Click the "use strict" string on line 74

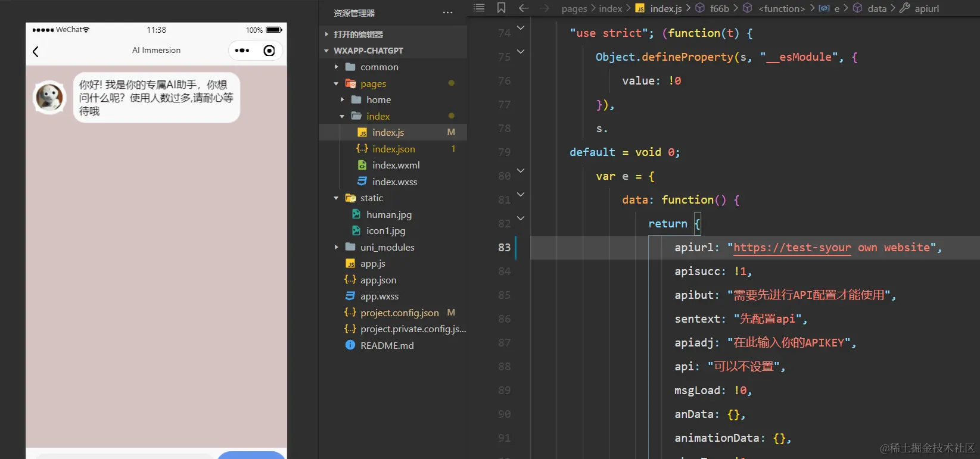point(608,33)
